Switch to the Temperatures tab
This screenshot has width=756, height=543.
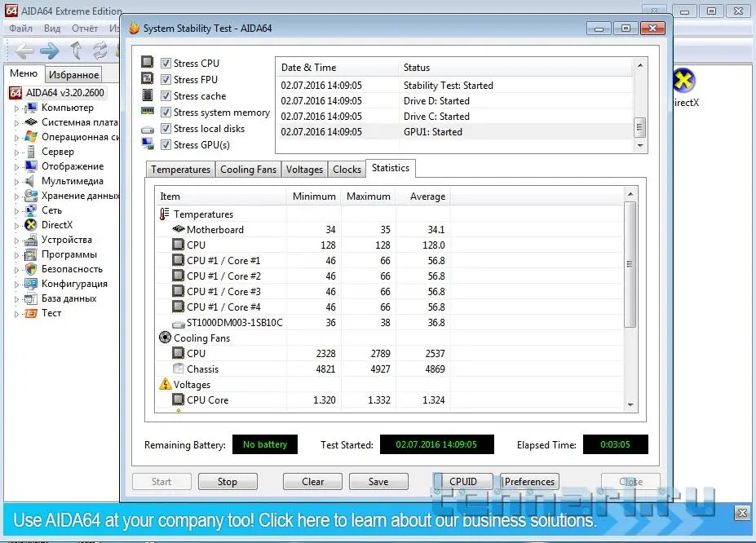tap(180, 170)
